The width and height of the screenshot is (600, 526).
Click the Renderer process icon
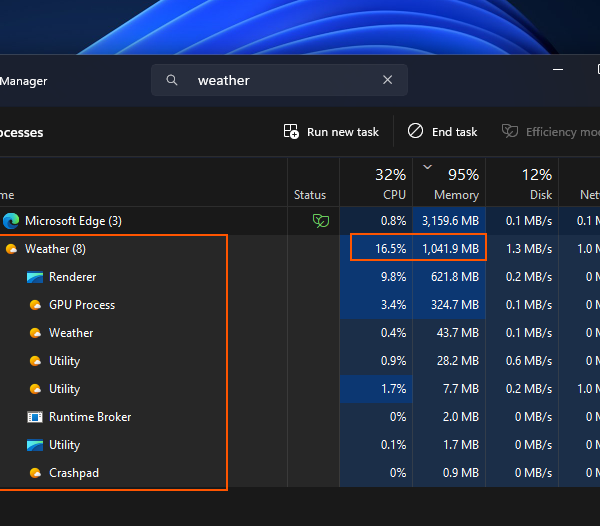(x=35, y=277)
